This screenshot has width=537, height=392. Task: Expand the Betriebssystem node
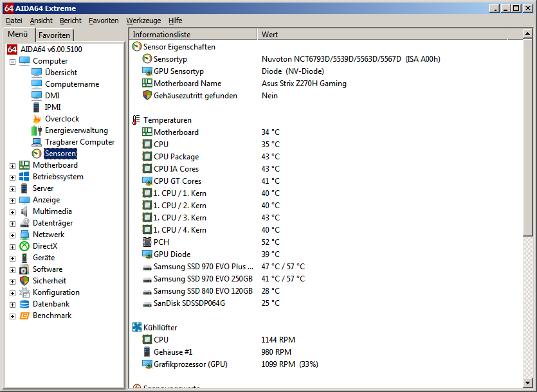(12, 177)
